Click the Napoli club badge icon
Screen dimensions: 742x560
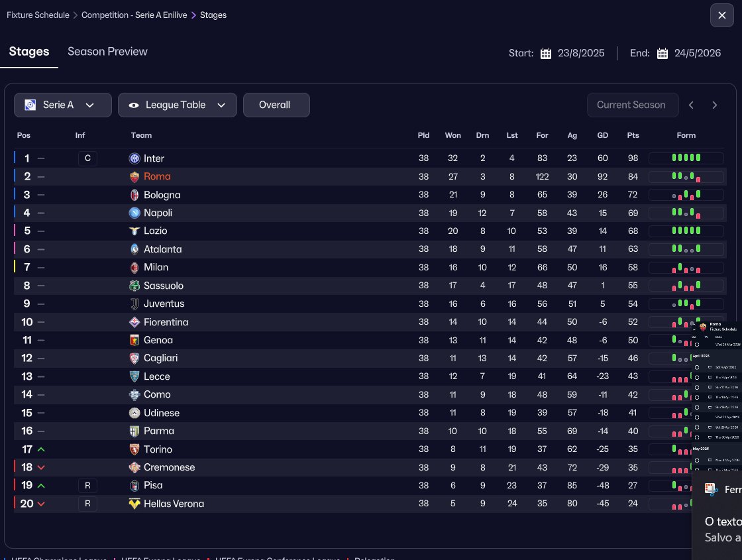(x=134, y=213)
